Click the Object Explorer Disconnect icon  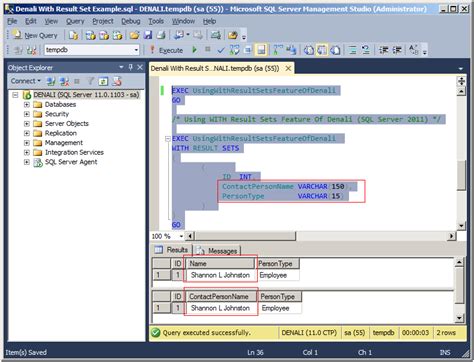tap(64, 81)
